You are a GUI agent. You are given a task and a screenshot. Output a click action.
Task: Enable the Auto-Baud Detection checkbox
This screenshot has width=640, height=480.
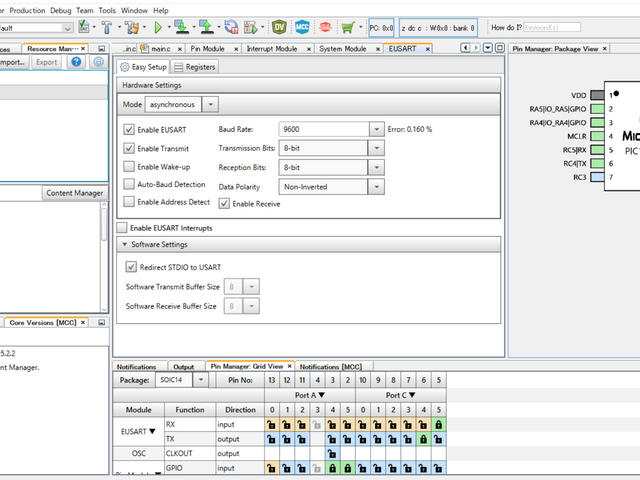point(129,184)
